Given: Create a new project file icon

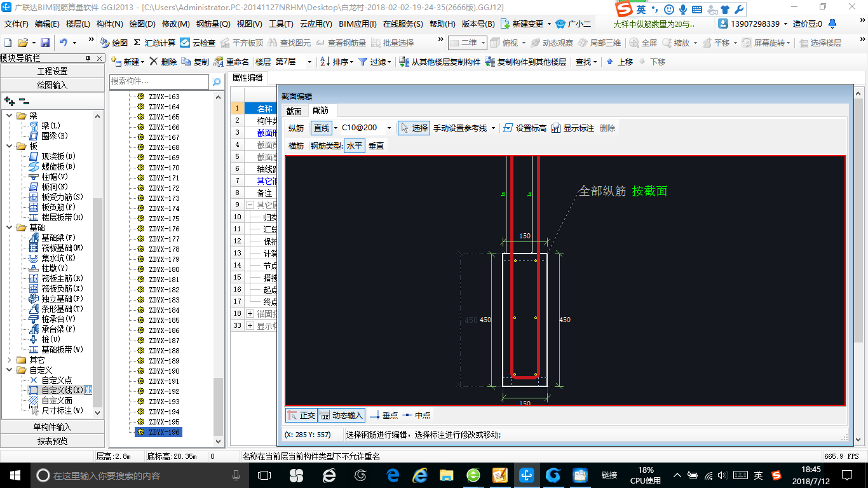Looking at the screenshot, I should [x=8, y=43].
